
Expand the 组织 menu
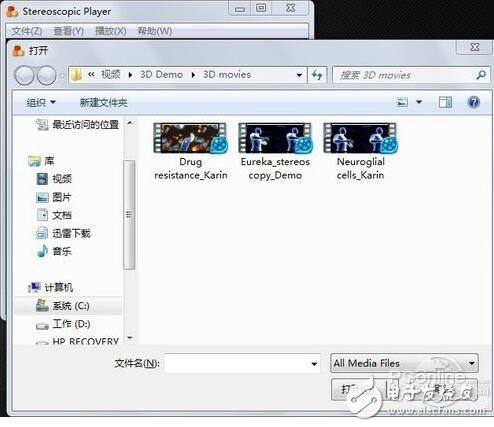41,102
